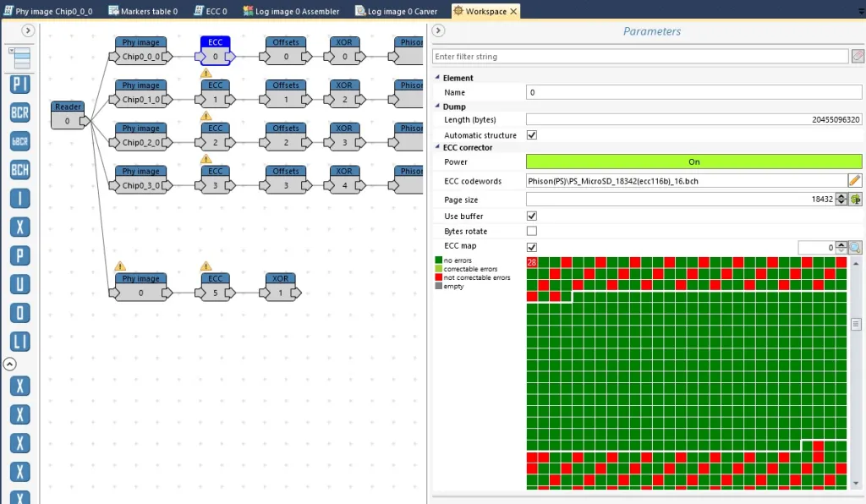Click the warning icon above ECC 5 node
Image resolution: width=866 pixels, height=504 pixels.
[206, 266]
